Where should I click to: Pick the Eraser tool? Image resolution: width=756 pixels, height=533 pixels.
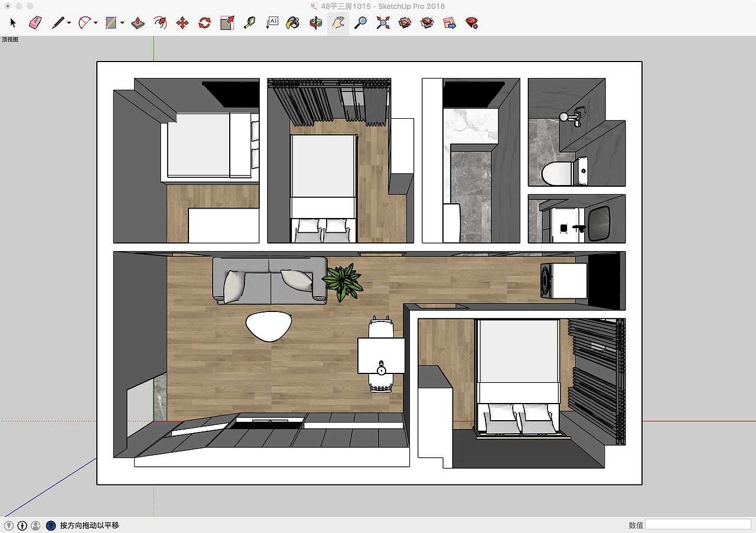(x=35, y=23)
